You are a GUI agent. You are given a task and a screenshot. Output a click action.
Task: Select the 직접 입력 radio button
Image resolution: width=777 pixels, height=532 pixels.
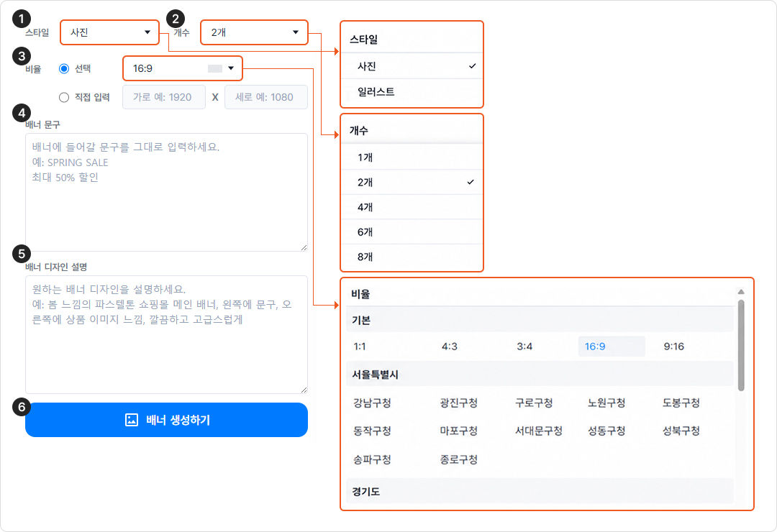(x=64, y=97)
